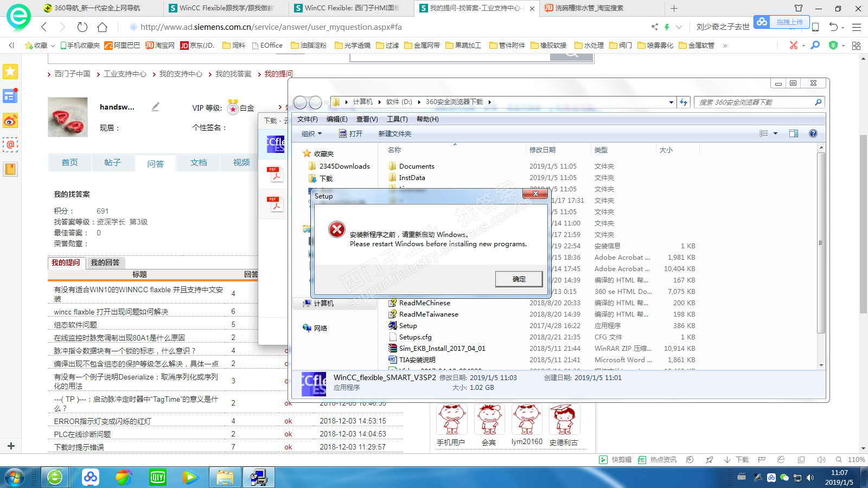Viewport: 868px width, 488px height.
Task: Open the orange notebook sidebar icon
Action: (10, 169)
